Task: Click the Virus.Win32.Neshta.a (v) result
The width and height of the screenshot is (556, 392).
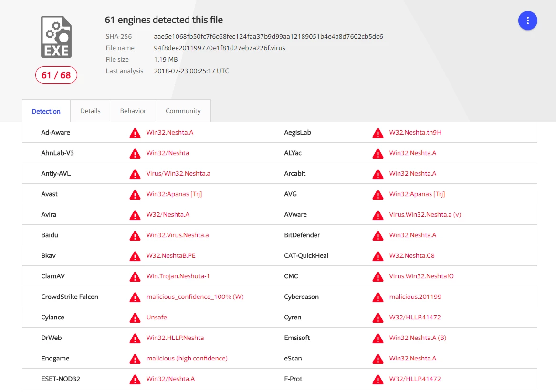Action: (425, 215)
